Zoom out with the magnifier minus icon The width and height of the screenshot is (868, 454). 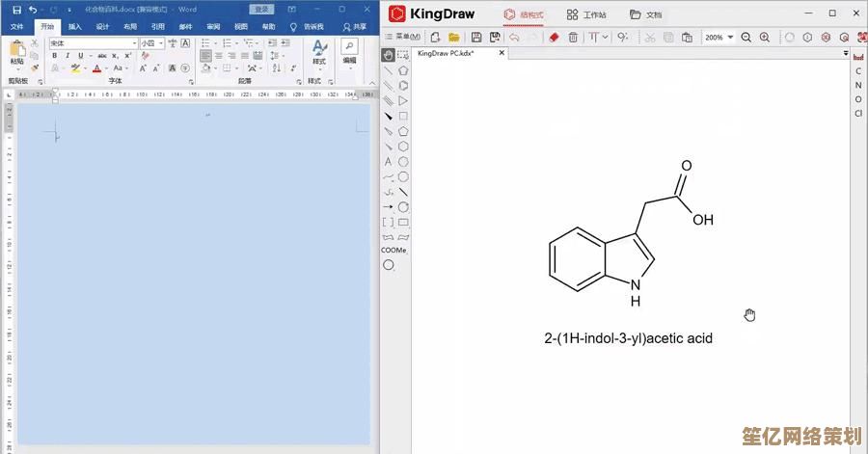(x=746, y=37)
